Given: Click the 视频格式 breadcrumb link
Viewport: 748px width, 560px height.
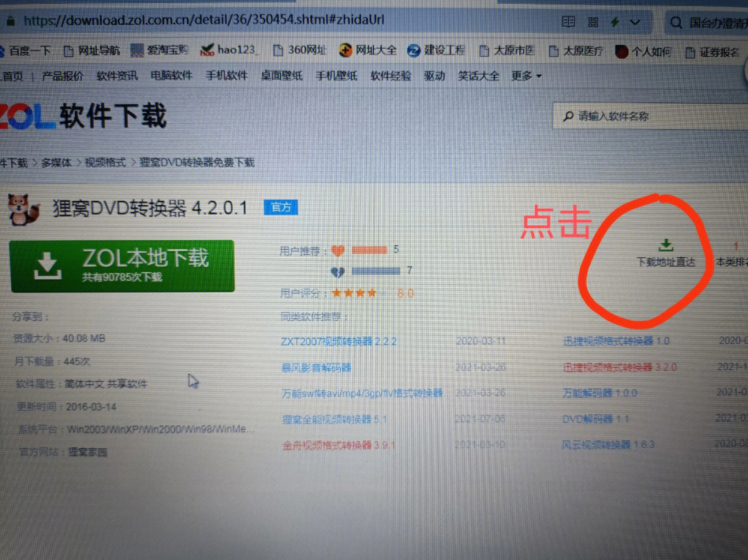Looking at the screenshot, I should click(x=105, y=163).
